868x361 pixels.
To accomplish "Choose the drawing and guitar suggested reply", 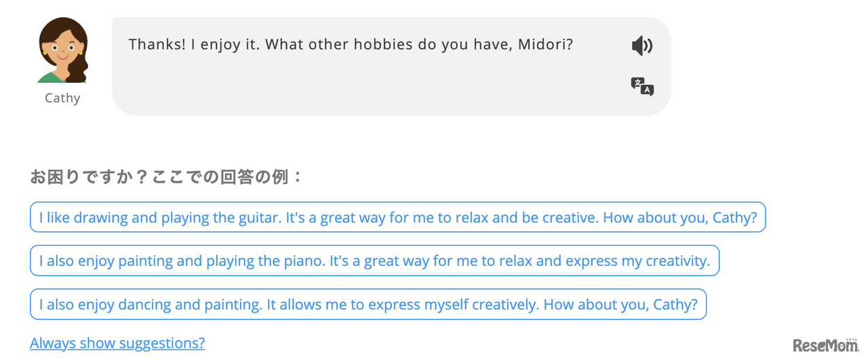I will tap(397, 218).
